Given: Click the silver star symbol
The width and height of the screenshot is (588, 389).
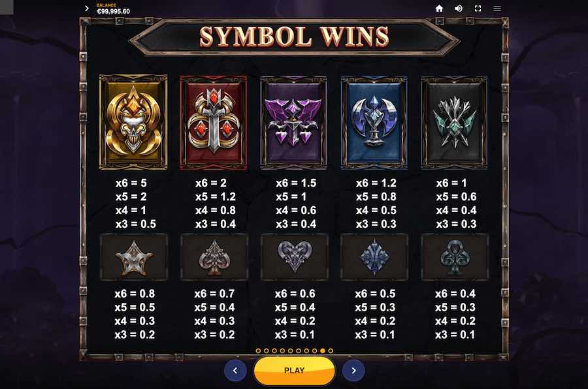Looking at the screenshot, I should coord(134,257).
